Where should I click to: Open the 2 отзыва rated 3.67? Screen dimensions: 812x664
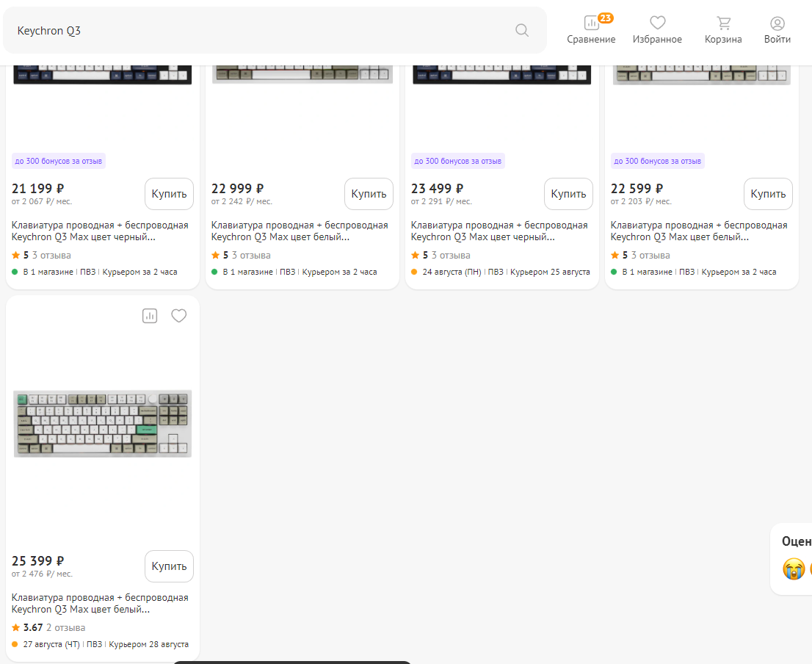click(x=66, y=628)
